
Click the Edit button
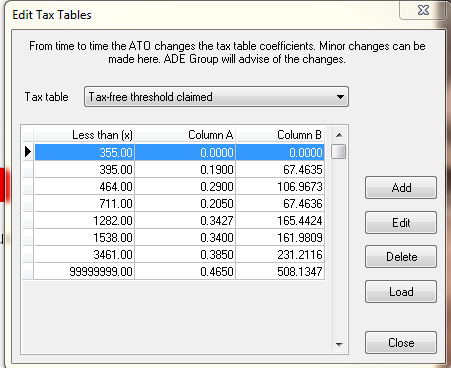(x=401, y=222)
